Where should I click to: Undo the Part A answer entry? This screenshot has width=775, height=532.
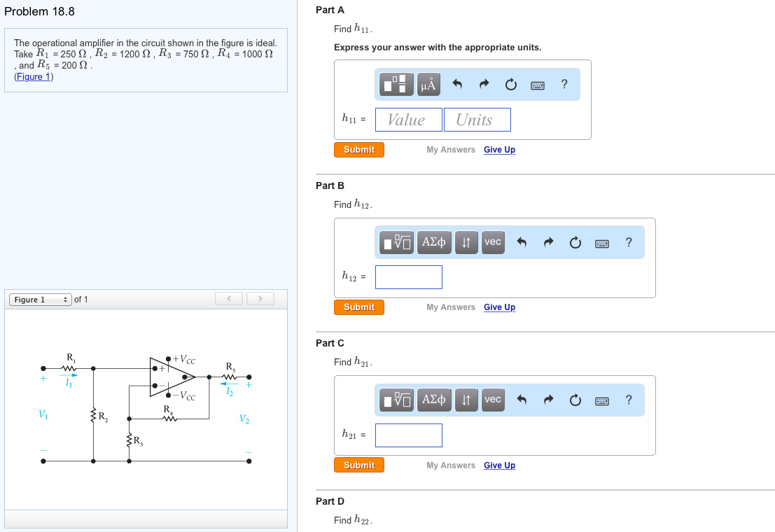point(456,84)
